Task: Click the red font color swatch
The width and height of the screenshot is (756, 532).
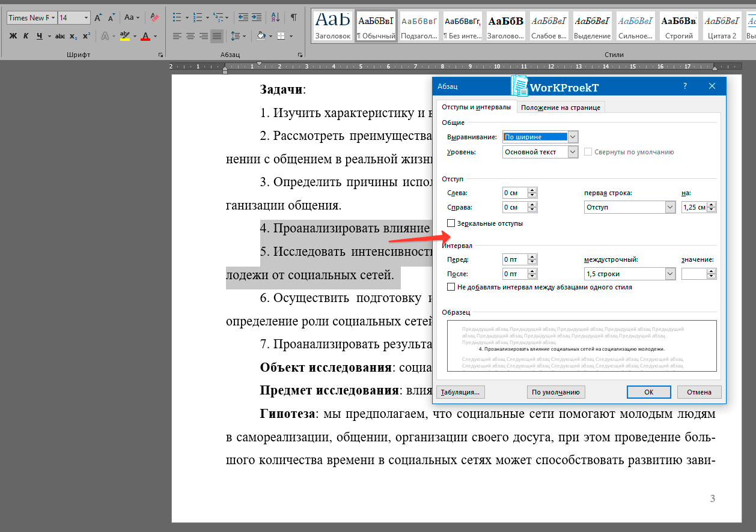Action: (146, 37)
